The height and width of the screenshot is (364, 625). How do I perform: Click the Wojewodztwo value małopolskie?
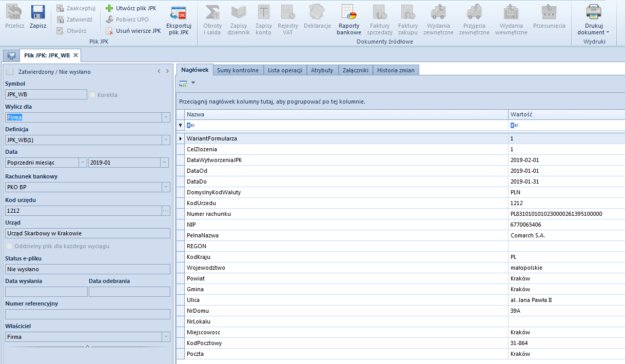(526, 268)
